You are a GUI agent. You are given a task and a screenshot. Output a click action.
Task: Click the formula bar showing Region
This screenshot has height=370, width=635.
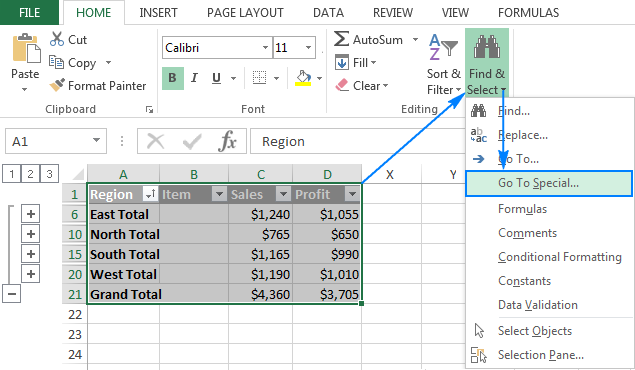click(x=358, y=141)
